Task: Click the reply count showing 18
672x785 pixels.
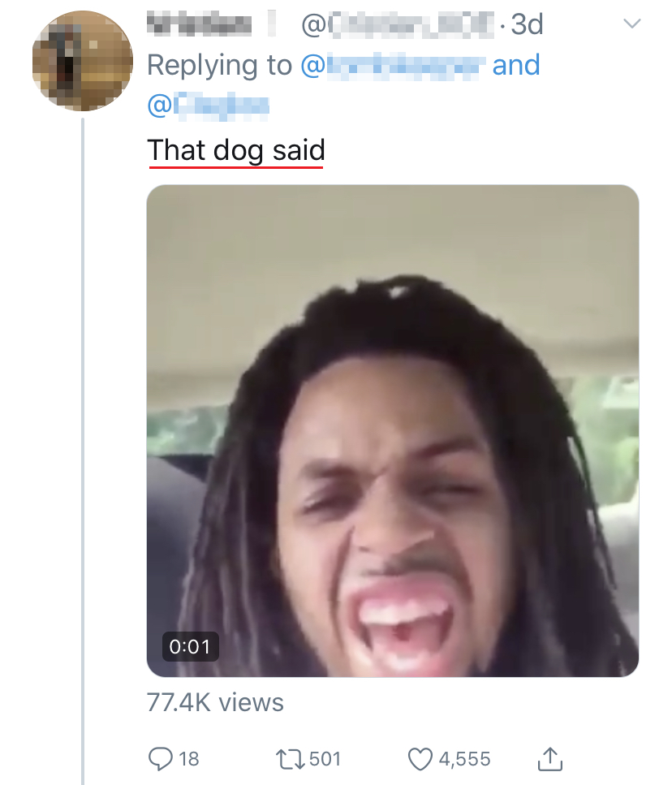Action: [x=188, y=759]
